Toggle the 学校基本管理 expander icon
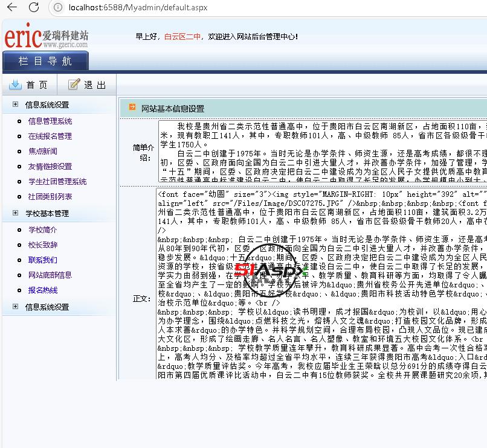 (x=15, y=213)
